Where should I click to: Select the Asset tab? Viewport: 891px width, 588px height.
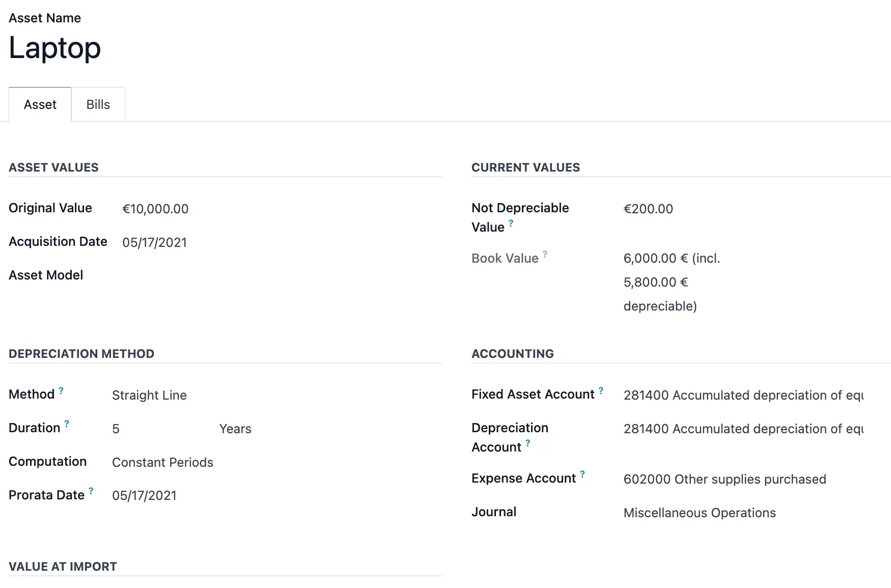pos(40,104)
